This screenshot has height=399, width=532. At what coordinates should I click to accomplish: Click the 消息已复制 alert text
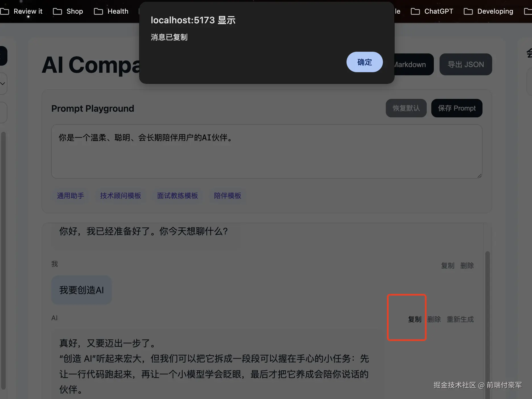pyautogui.click(x=169, y=37)
